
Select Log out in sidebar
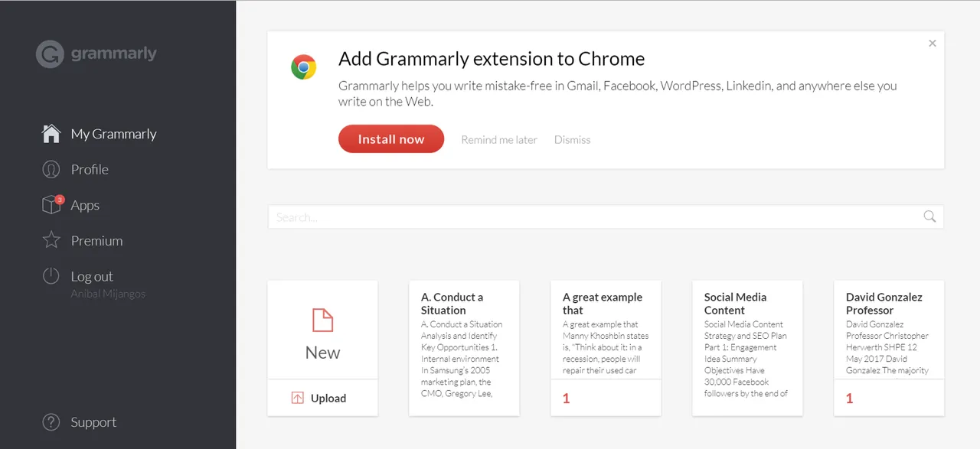pos(92,276)
